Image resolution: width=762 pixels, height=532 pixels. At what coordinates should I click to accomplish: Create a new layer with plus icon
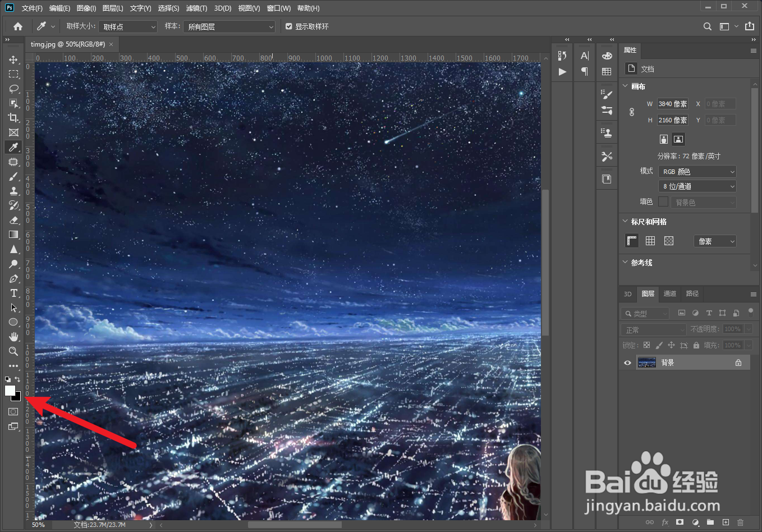[726, 522]
